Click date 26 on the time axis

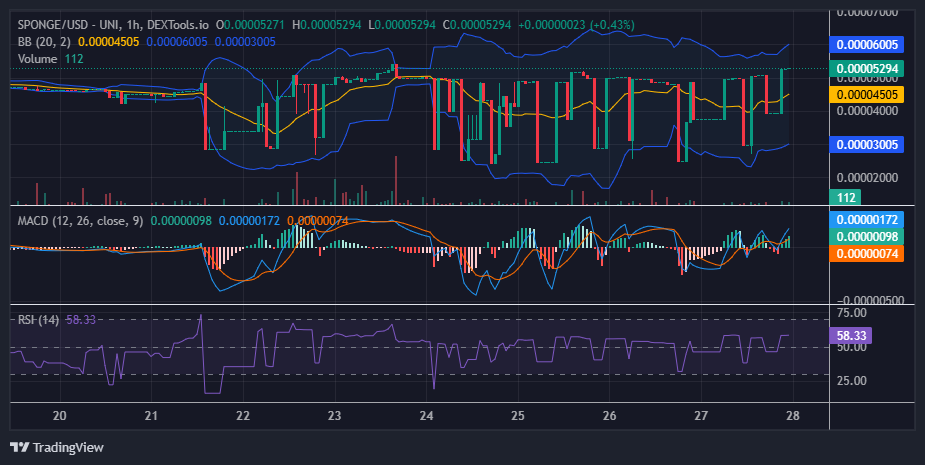(609, 415)
